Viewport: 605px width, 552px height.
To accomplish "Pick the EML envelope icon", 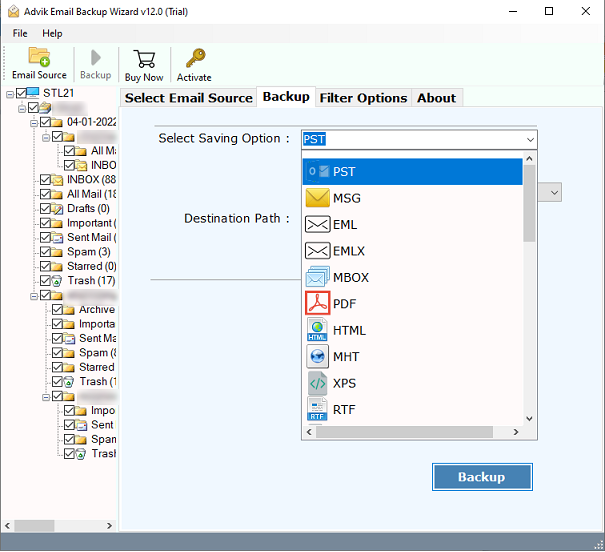I will pyautogui.click(x=318, y=225).
